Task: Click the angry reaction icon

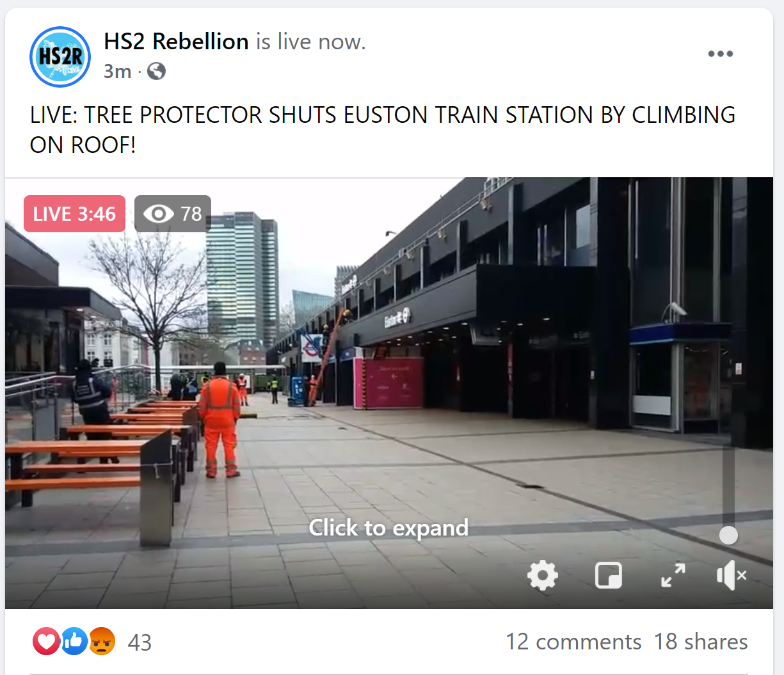Action: point(102,642)
